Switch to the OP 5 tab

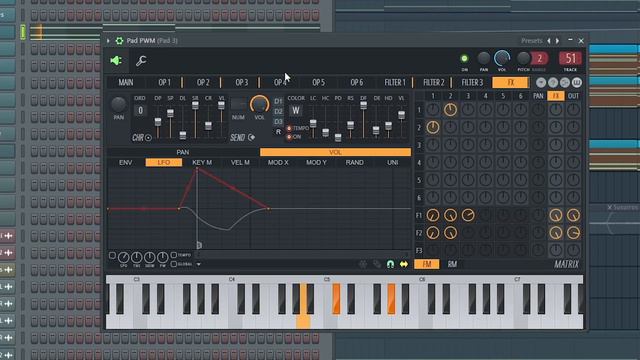(318, 82)
